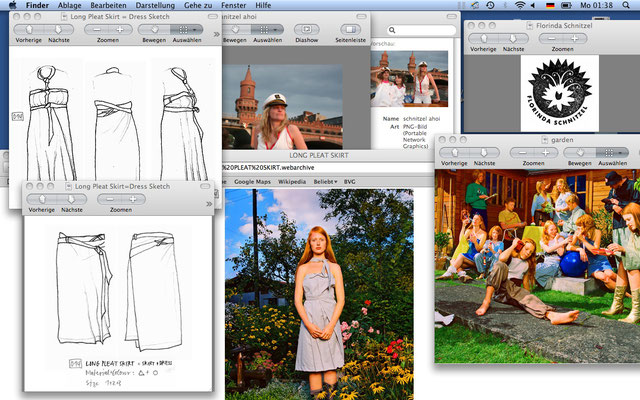Click the clock showing Mo 01:38
This screenshot has height=400, width=640.
point(596,5)
